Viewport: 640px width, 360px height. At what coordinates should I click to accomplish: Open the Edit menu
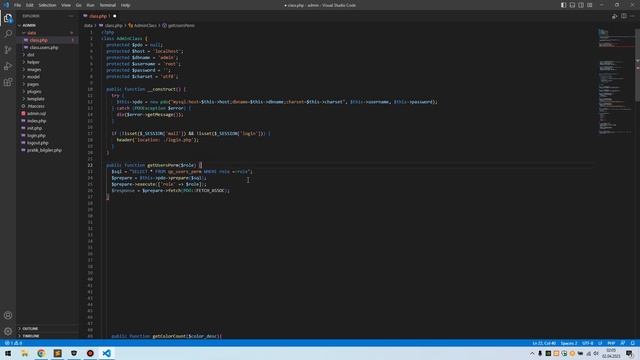point(30,5)
